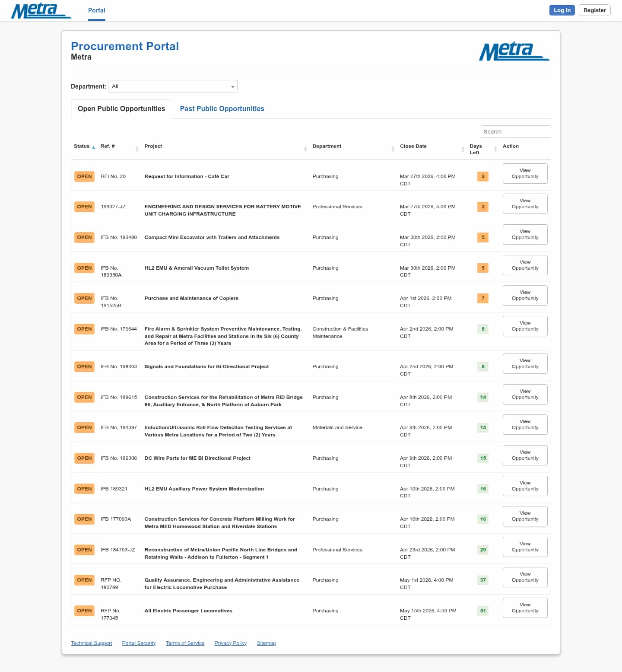Image resolution: width=622 pixels, height=672 pixels.
Task: Sort table by Project column arrows
Action: tap(305, 149)
